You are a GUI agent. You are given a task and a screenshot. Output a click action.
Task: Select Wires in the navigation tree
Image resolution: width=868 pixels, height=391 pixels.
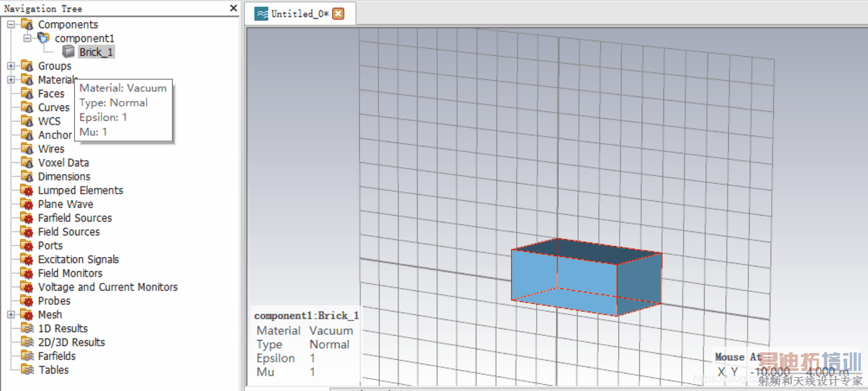click(x=51, y=149)
